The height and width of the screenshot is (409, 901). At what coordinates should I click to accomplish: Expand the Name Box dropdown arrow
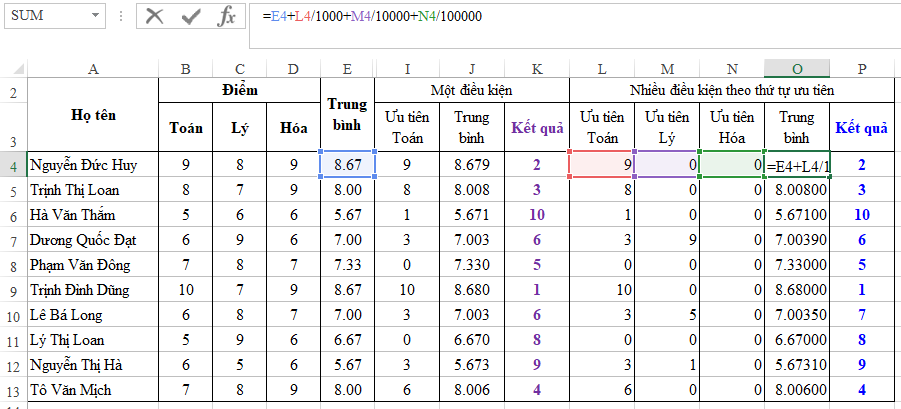pyautogui.click(x=95, y=17)
